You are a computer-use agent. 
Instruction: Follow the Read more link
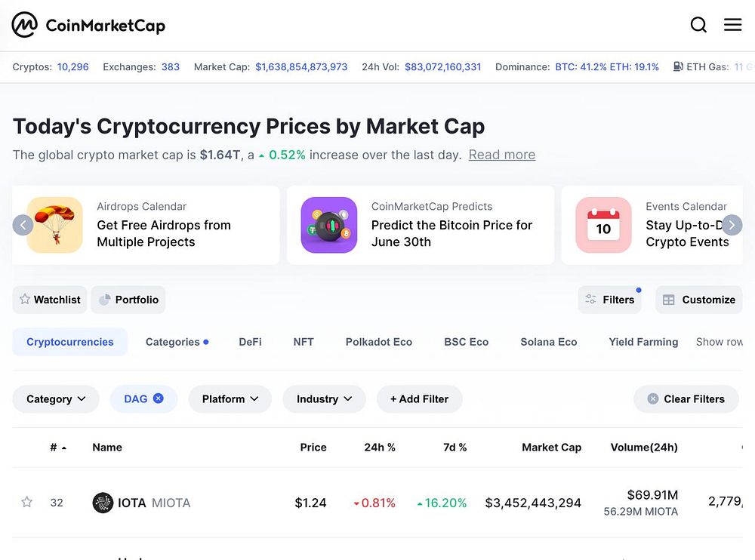pyautogui.click(x=502, y=155)
